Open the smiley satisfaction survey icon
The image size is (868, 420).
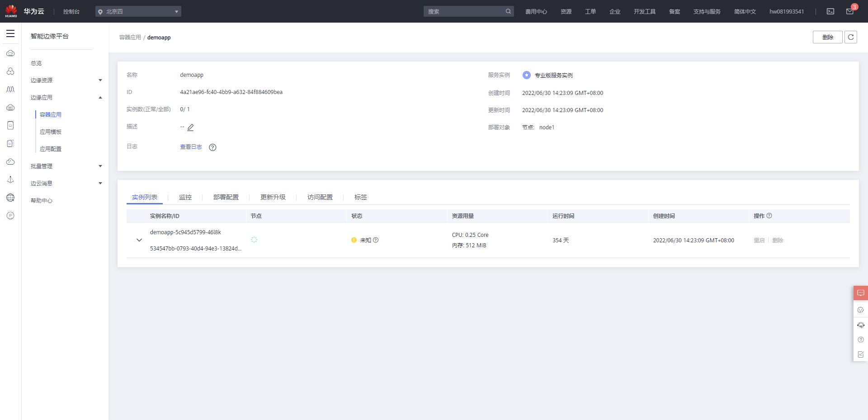tap(861, 310)
